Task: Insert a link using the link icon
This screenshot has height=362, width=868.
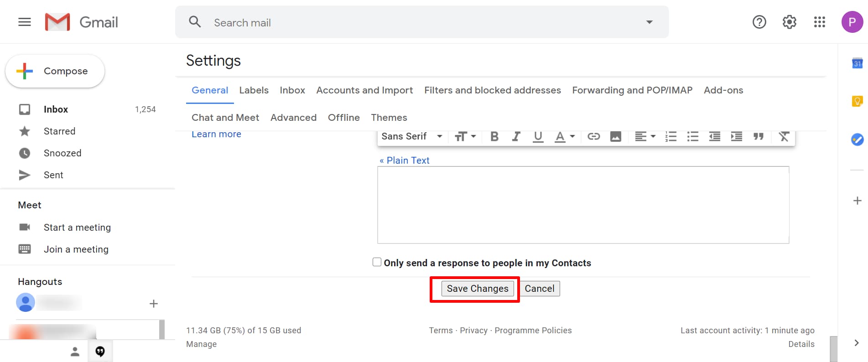Action: (593, 136)
